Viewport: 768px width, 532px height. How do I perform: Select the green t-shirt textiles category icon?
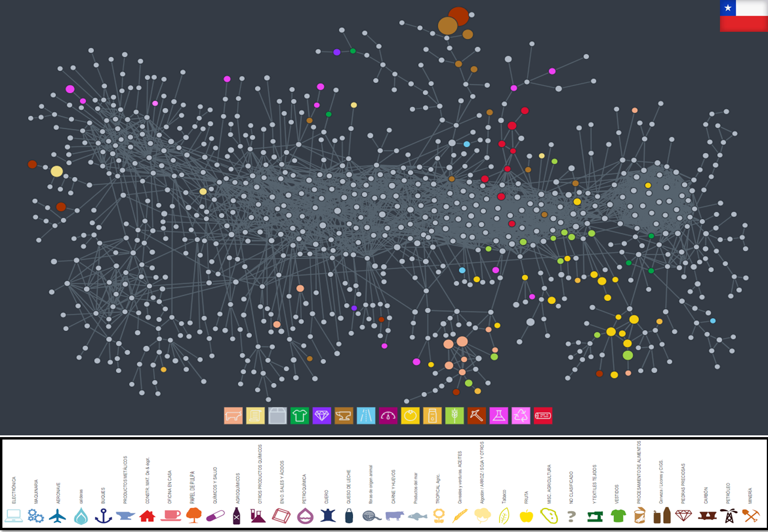pyautogui.click(x=299, y=416)
